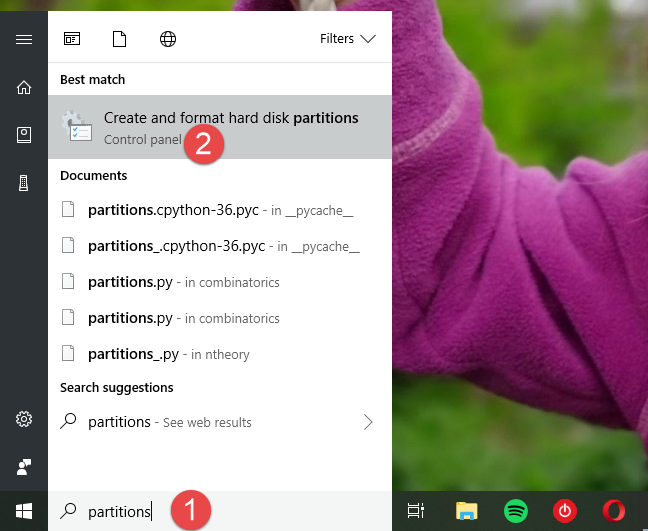Open partitions_.py in ntheory
This screenshot has height=531, width=648.
pos(220,354)
